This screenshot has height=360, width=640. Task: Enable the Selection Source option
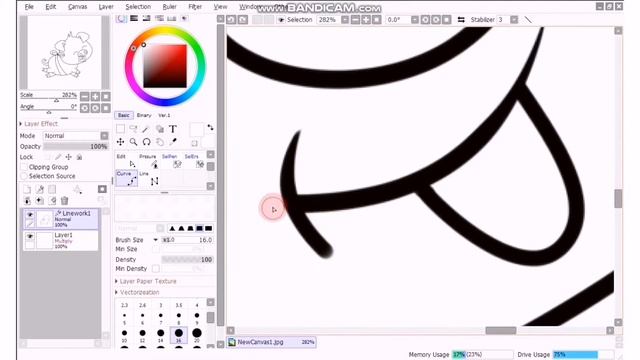(x=24, y=176)
